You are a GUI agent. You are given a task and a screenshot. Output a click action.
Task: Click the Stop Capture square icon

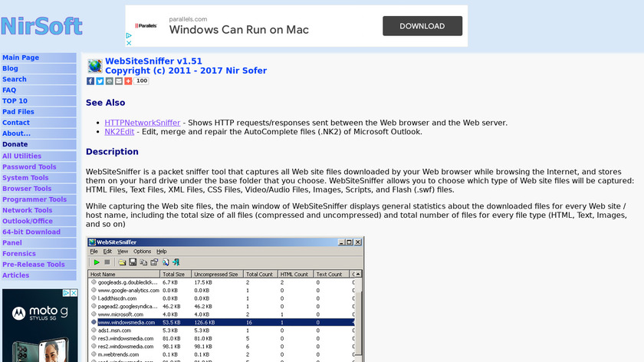107,262
